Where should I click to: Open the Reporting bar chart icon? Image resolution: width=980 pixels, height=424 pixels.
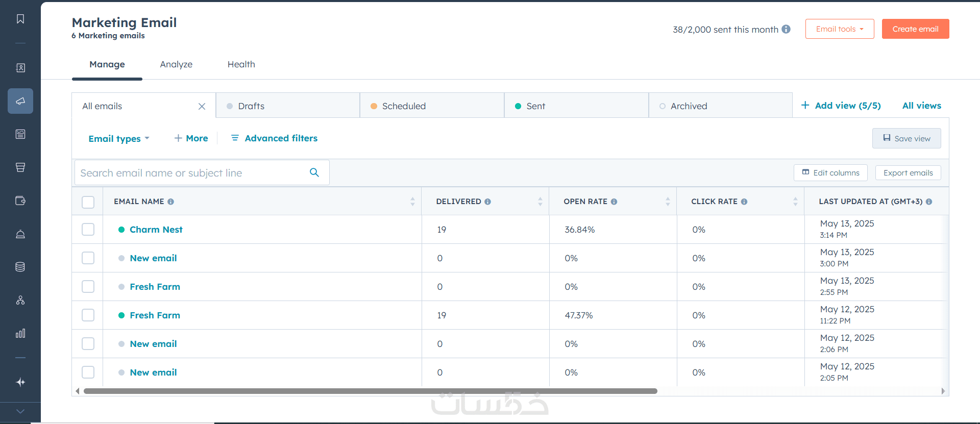click(20, 333)
